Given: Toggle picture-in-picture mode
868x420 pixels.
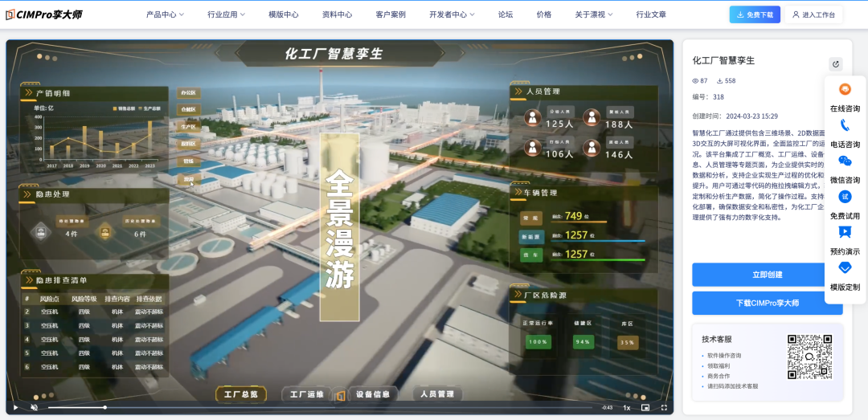Looking at the screenshot, I should pos(645,408).
